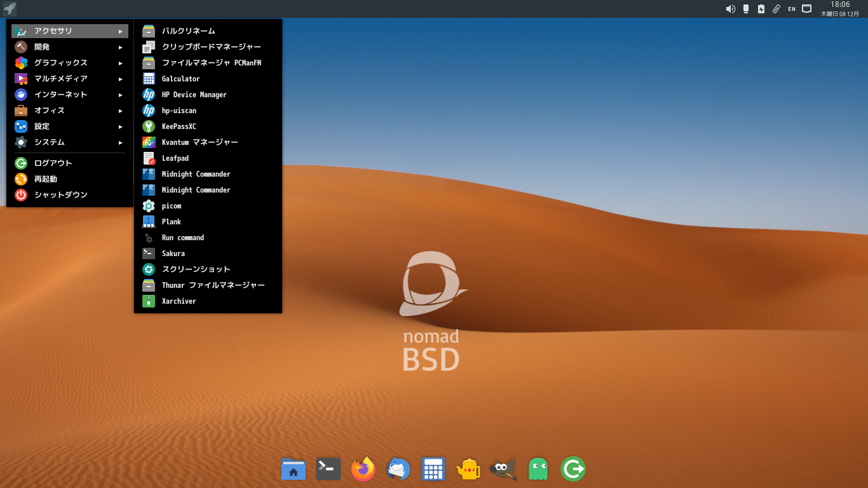
Task: Launch the Sakura terminal entry
Action: [x=208, y=254]
